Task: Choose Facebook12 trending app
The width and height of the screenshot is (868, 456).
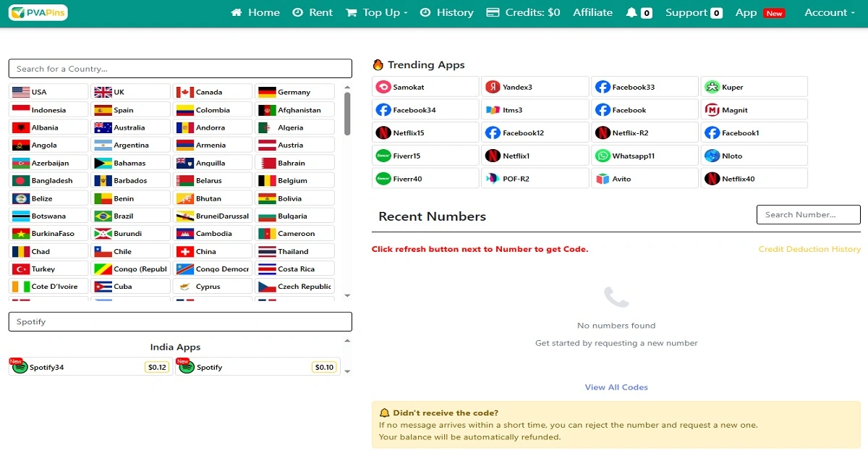Action: (535, 133)
